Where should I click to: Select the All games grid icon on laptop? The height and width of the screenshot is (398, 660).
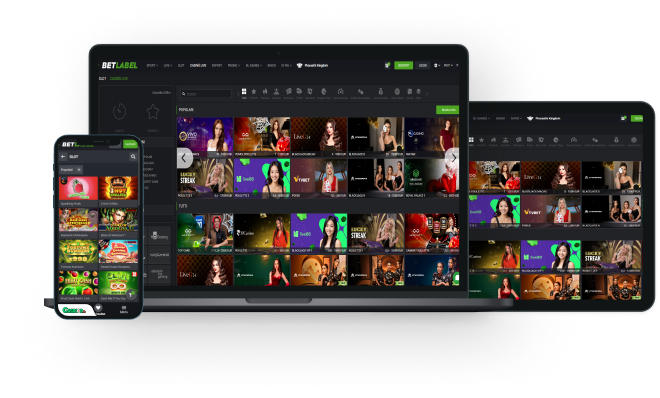[x=244, y=91]
